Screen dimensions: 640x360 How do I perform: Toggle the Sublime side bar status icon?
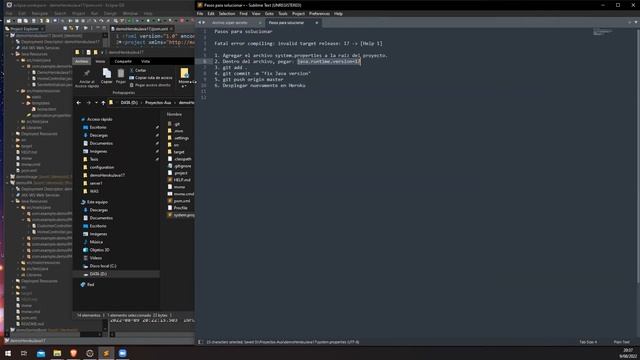pyautogui.click(x=200, y=342)
